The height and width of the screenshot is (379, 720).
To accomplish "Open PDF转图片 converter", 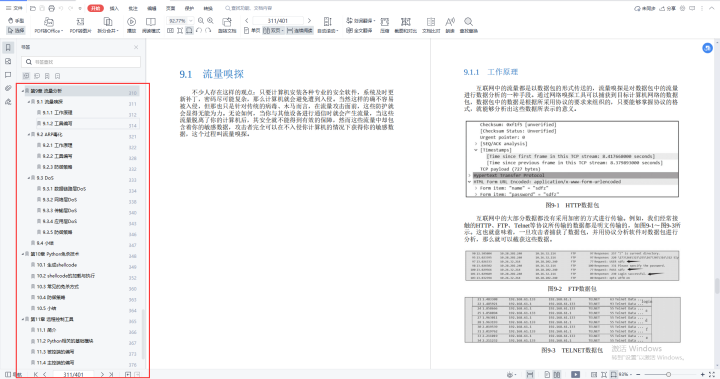I will [80, 25].
